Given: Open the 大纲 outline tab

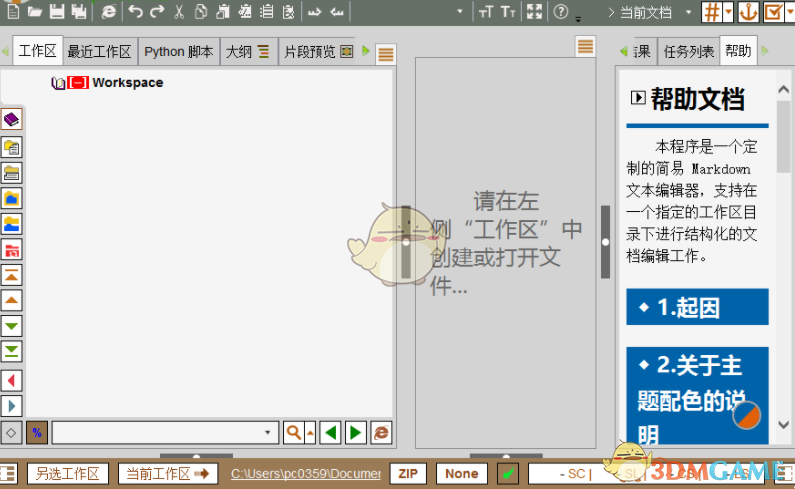Looking at the screenshot, I should [248, 51].
